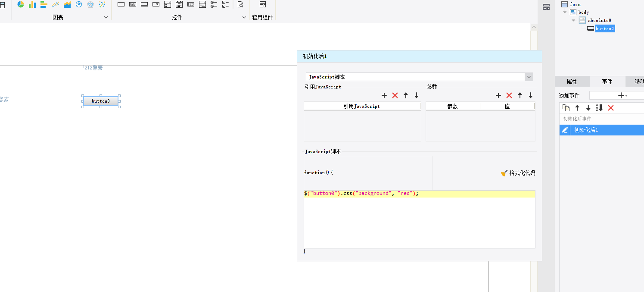Choose the horizontal bar chart icon

click(x=44, y=4)
